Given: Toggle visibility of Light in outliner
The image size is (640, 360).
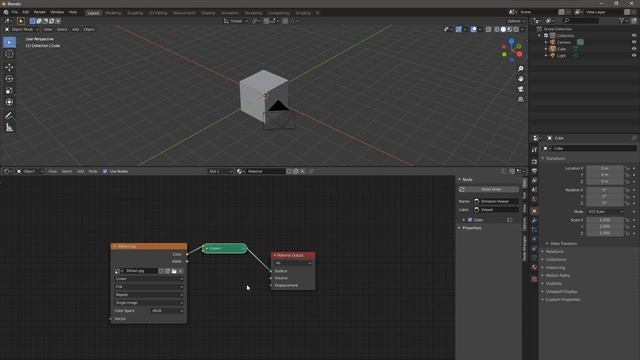Looking at the screenshot, I should coord(634,55).
